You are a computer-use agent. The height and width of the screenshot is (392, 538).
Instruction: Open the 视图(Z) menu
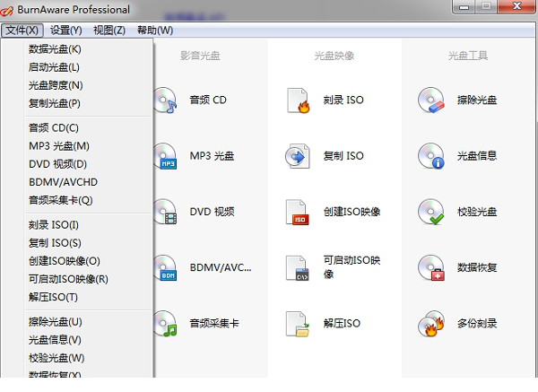[109, 30]
